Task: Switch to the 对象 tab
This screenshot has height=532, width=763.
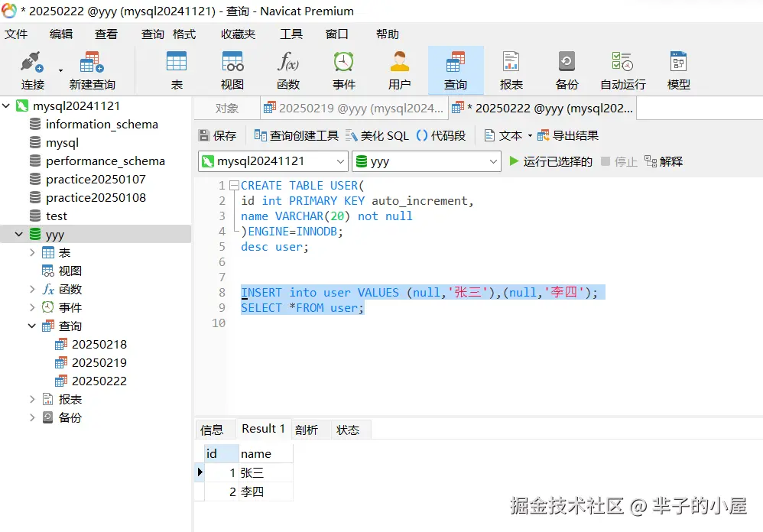Action: coord(227,108)
